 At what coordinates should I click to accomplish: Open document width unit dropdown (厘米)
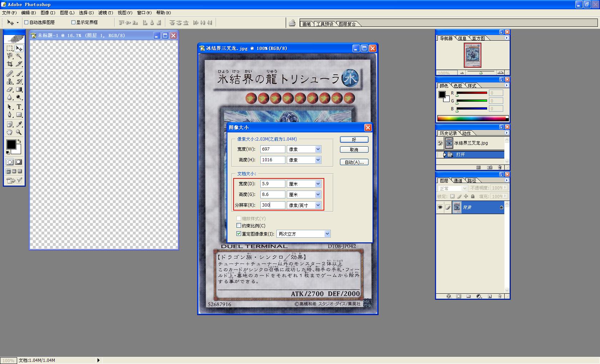point(318,184)
